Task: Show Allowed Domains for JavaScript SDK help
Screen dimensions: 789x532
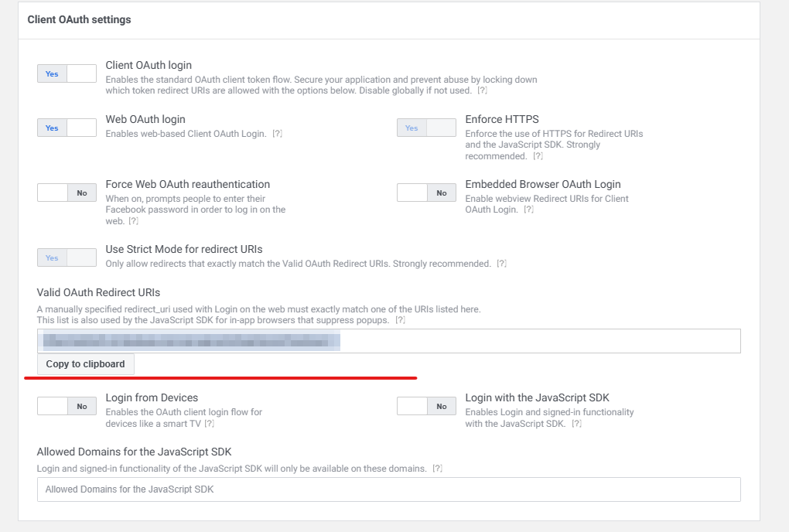Action: coord(438,468)
